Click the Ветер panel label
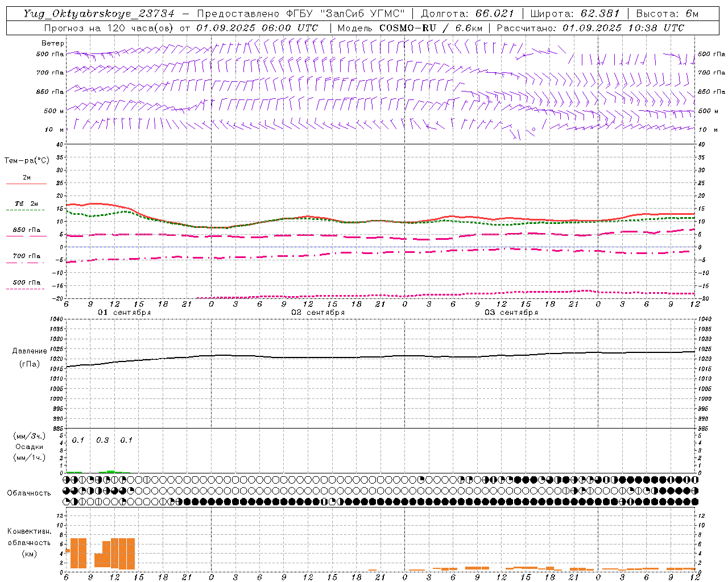Viewport: 728px width, 582px height. click(x=53, y=43)
